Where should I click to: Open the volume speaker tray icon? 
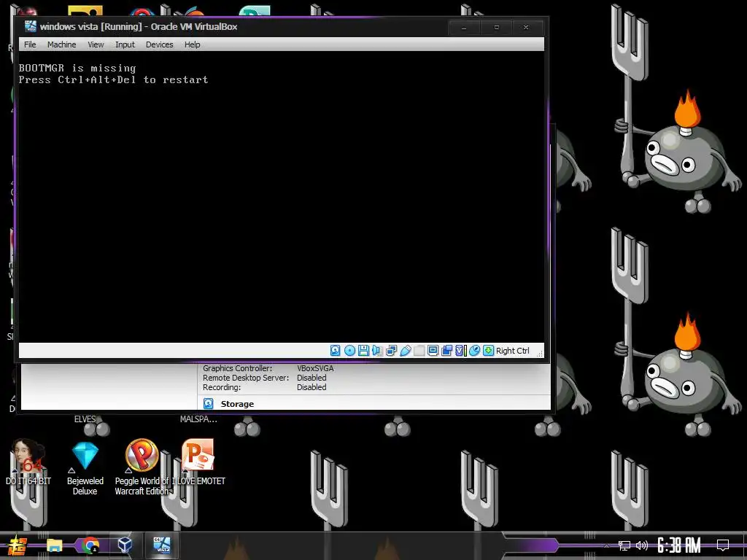click(642, 545)
